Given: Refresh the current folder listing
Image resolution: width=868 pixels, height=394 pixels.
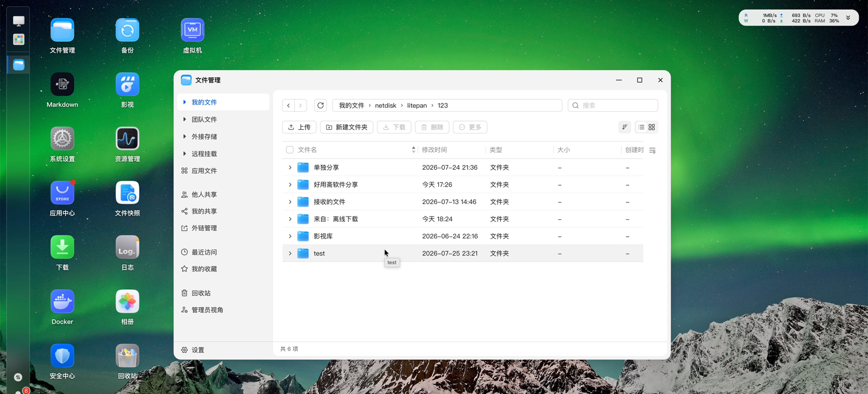Looking at the screenshot, I should 321,105.
